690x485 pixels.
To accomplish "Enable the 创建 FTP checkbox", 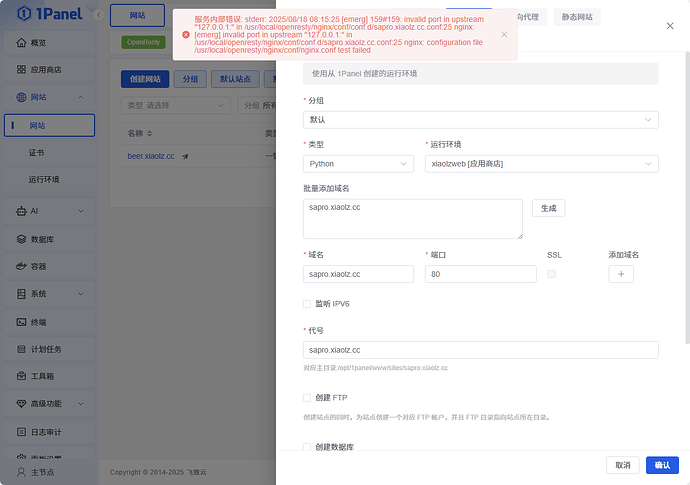I will pos(307,398).
